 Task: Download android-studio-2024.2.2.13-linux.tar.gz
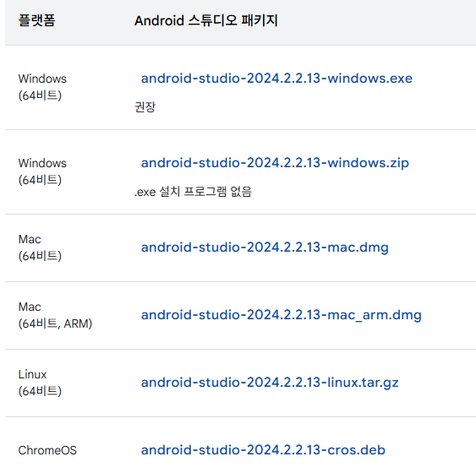pos(270,383)
